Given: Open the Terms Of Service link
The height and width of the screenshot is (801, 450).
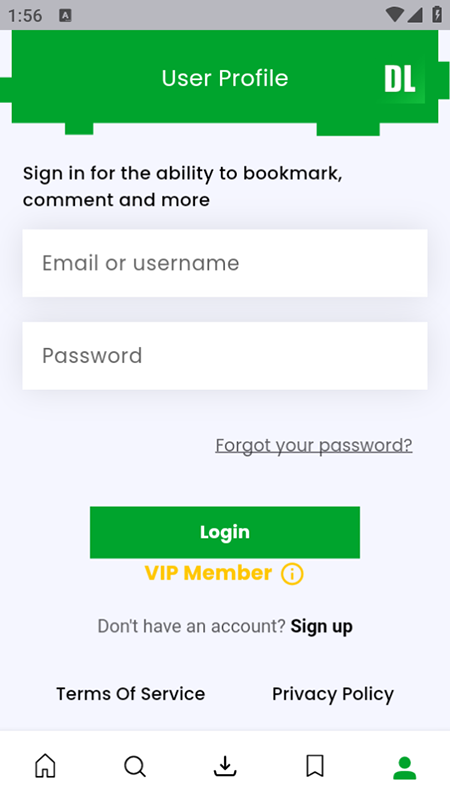Looking at the screenshot, I should pyautogui.click(x=130, y=694).
